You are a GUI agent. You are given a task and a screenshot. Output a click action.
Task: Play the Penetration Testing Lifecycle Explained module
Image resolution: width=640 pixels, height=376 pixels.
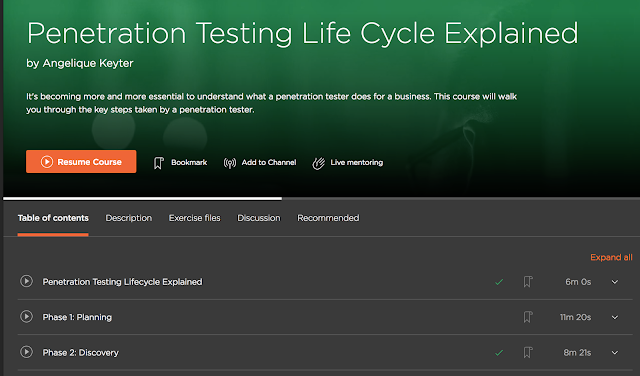coord(27,281)
